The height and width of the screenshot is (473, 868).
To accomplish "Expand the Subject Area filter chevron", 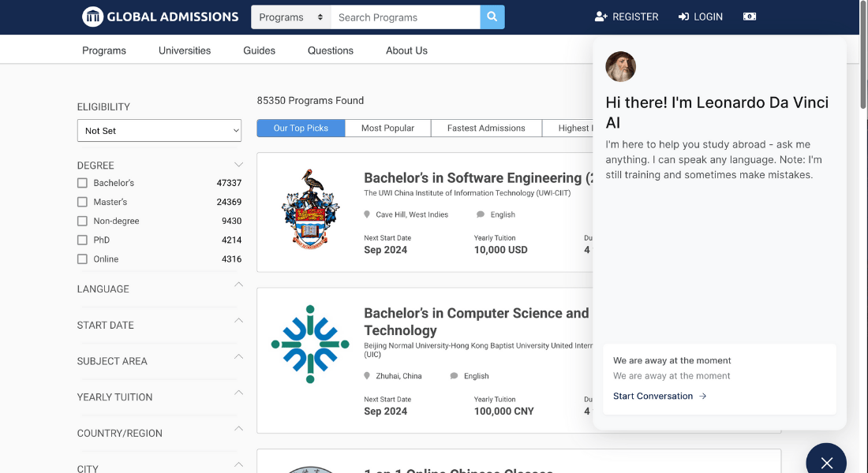I will tap(238, 356).
